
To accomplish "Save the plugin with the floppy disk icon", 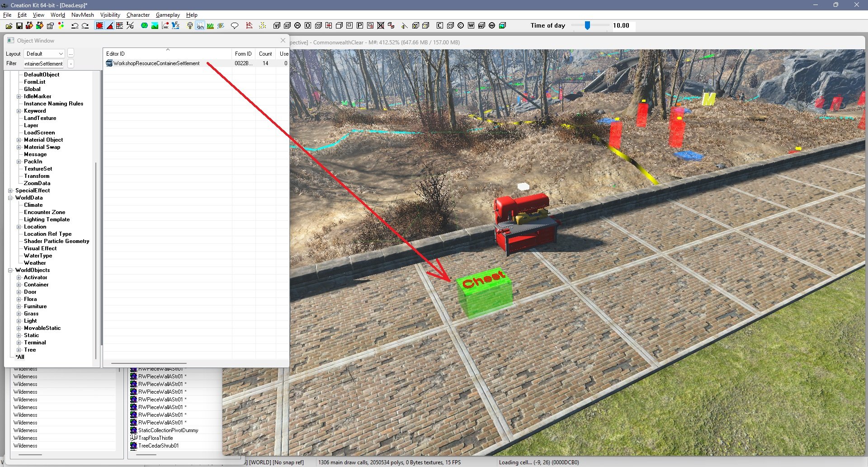I will click(19, 26).
